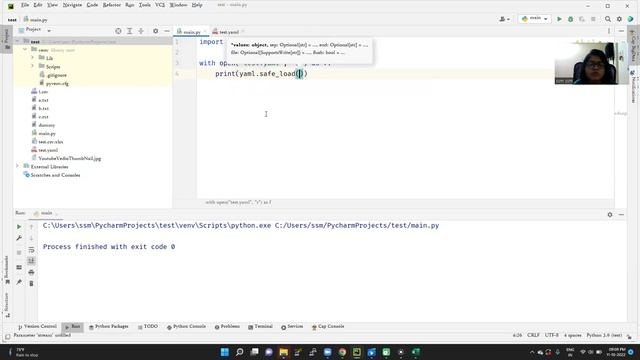Image resolution: width=640 pixels, height=360 pixels.
Task: Click the Stop icon in top toolbar
Action: (593, 19)
